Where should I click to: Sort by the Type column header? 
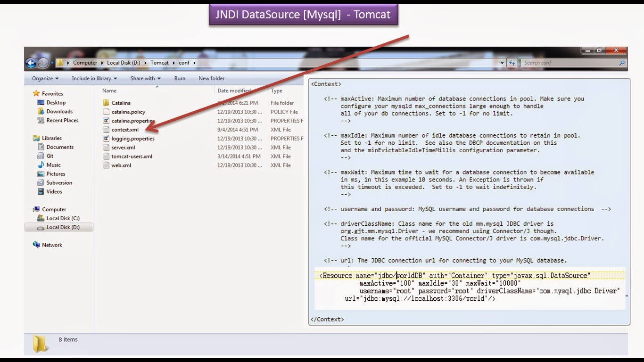[277, 90]
